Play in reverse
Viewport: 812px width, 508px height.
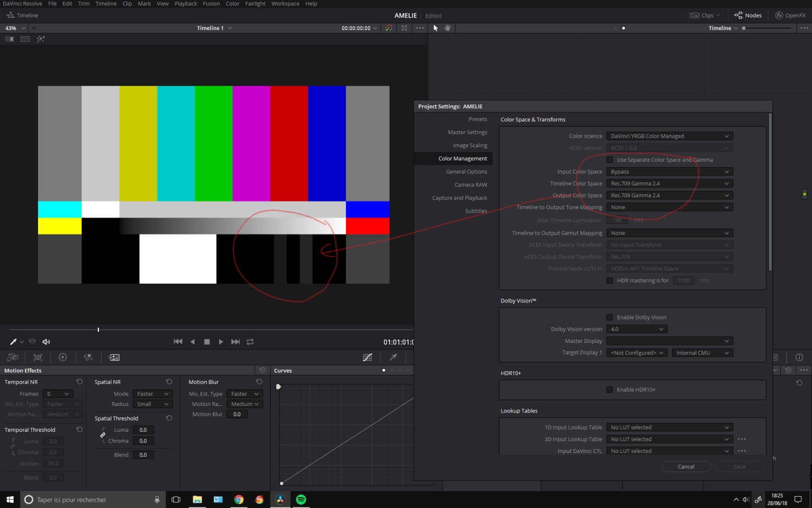pyautogui.click(x=193, y=342)
